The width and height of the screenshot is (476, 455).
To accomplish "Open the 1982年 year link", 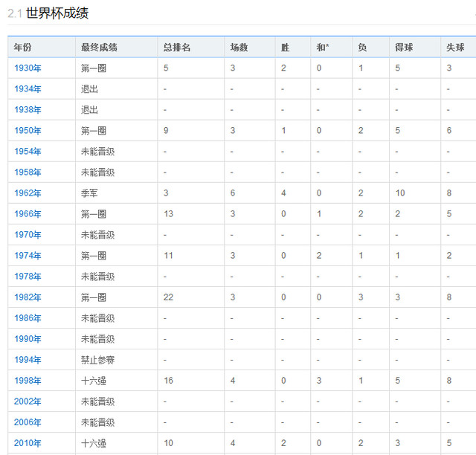I will pos(28,297).
